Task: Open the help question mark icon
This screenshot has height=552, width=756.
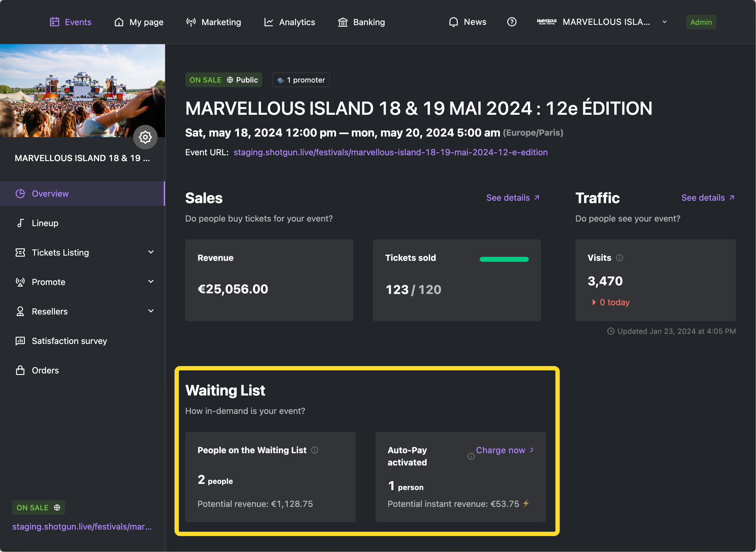Action: click(x=512, y=22)
